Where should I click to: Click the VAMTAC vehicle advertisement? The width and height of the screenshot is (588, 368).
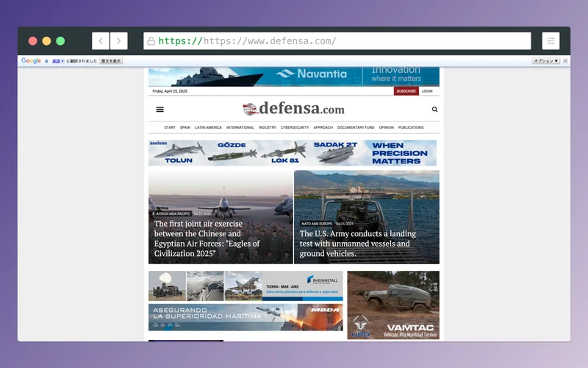(393, 305)
